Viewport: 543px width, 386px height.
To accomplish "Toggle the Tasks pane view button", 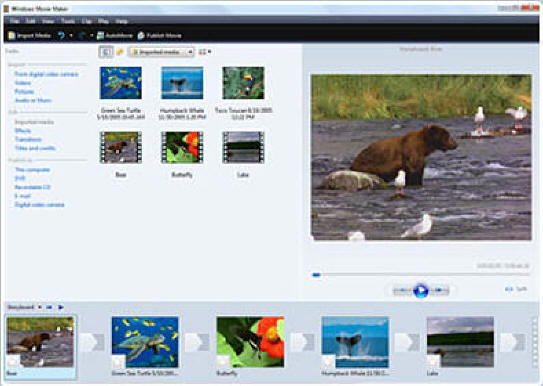I will [106, 52].
